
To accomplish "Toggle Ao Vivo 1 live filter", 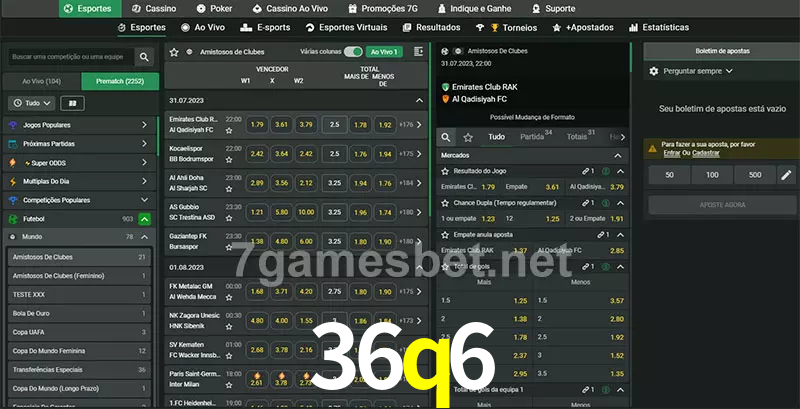I will [x=384, y=52].
